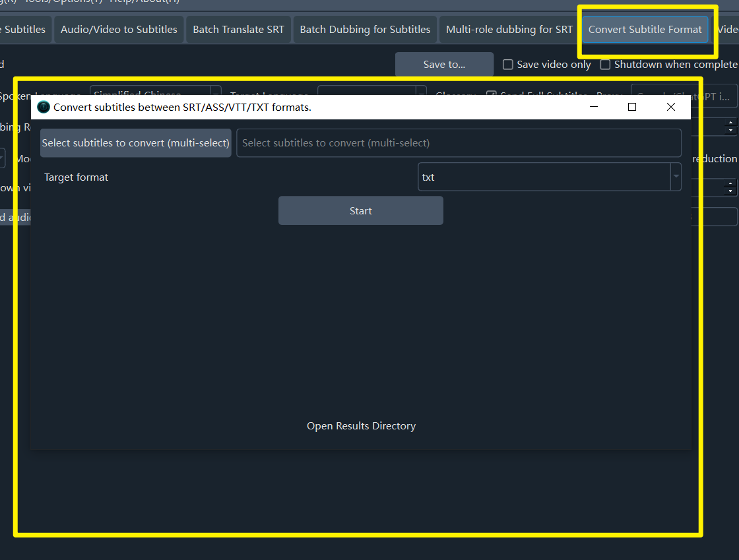
Task: Click the app icon in the dialog title bar
Action: 44,108
